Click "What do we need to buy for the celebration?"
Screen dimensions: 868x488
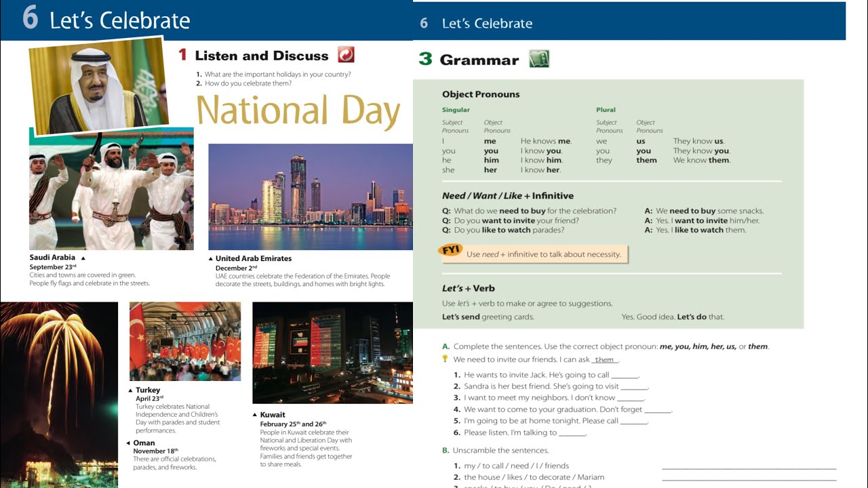pyautogui.click(x=535, y=211)
